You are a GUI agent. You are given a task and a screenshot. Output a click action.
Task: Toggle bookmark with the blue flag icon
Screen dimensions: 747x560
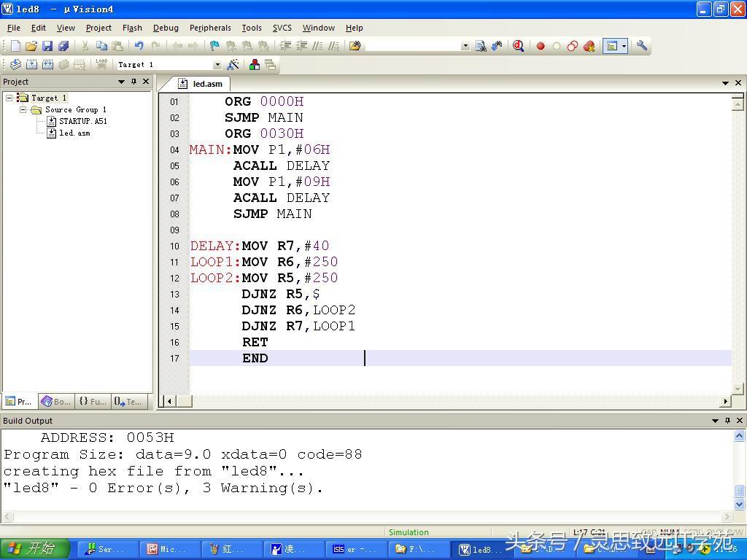[x=214, y=46]
